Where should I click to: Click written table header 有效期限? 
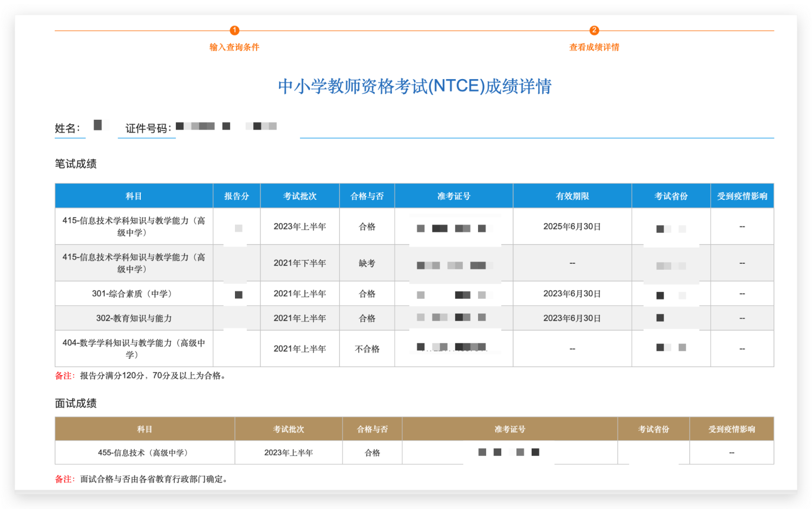[572, 196]
